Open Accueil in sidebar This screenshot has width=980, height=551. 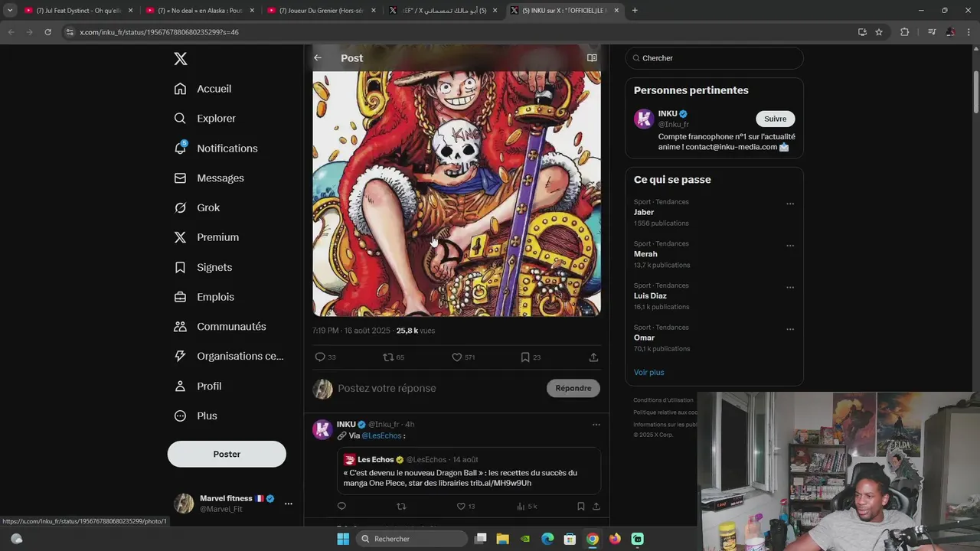point(203,89)
